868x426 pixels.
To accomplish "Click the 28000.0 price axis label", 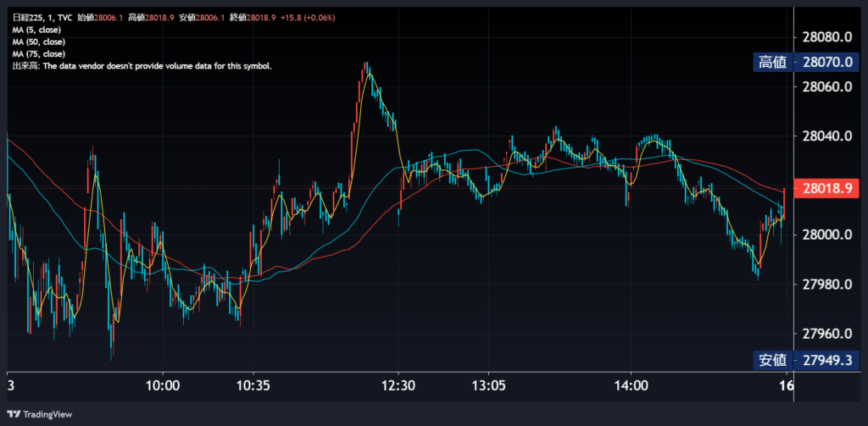I will click(x=827, y=235).
